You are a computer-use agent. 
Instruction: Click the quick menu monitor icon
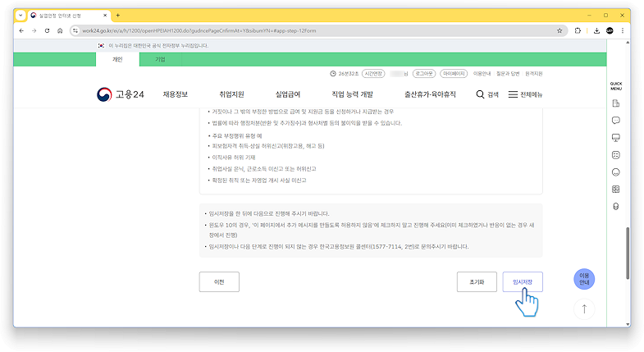click(615, 138)
